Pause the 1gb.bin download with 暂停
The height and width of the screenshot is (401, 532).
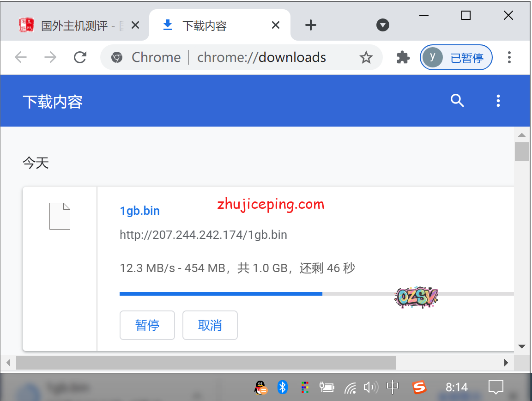coord(147,325)
